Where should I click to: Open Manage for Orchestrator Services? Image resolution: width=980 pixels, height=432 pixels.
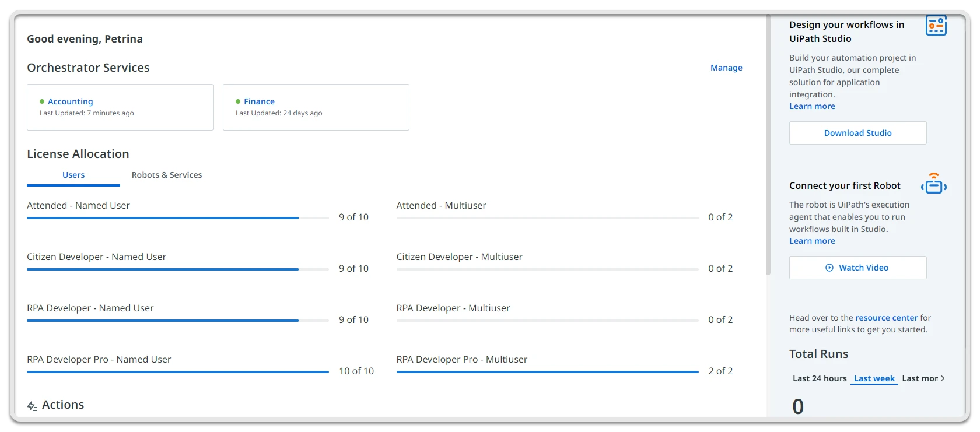click(x=726, y=68)
